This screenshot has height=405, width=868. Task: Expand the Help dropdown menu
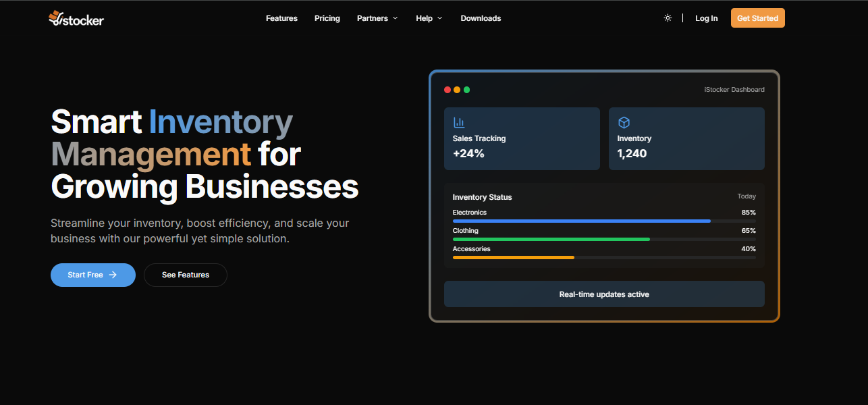(x=429, y=18)
